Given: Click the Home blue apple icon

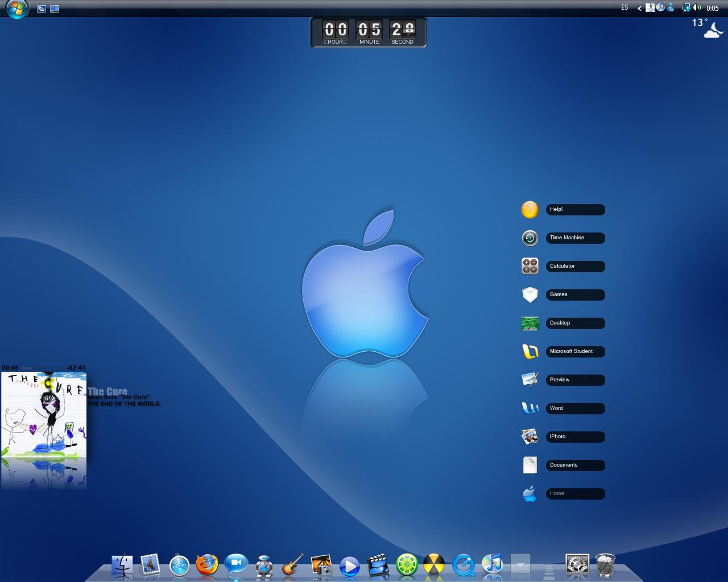Looking at the screenshot, I should pos(530,493).
